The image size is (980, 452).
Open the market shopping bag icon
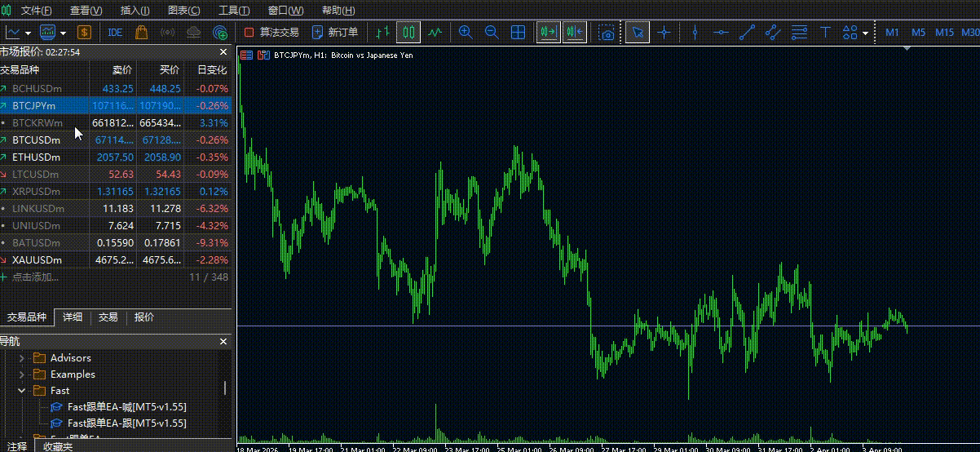tap(142, 33)
